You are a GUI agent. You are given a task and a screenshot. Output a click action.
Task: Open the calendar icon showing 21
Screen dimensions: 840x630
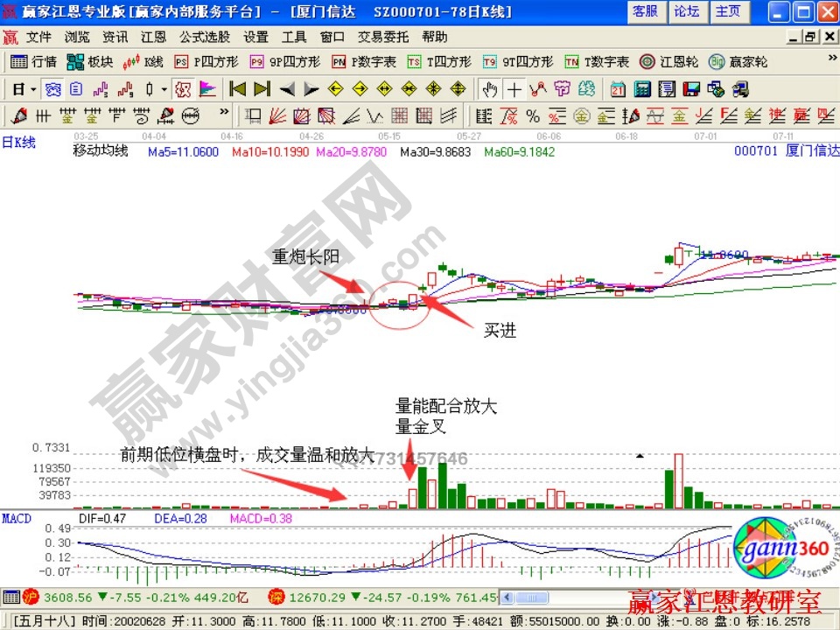pyautogui.click(x=618, y=89)
